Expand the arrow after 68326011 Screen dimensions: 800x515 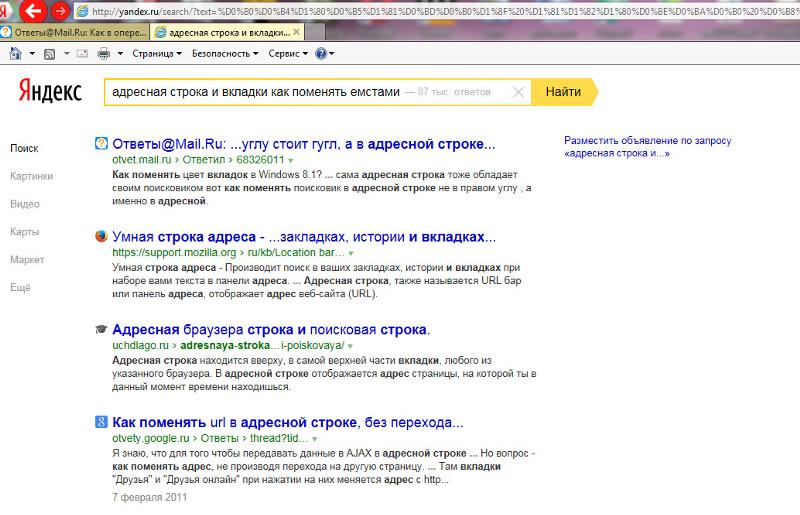coord(291,160)
